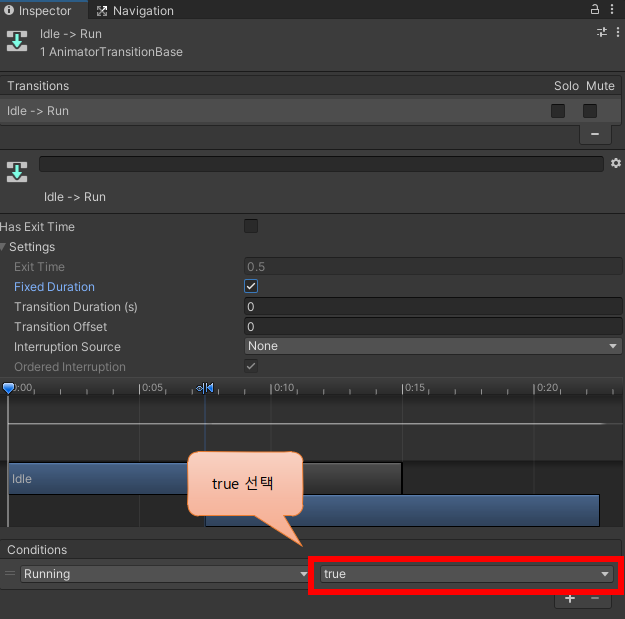Add a new condition with plus button
Viewport: 625px width, 619px height.
click(570, 599)
